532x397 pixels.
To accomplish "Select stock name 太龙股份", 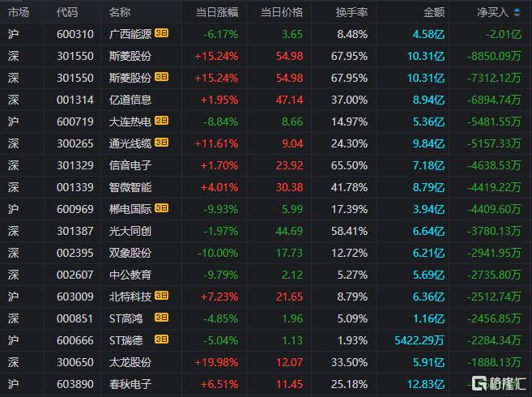I will [x=130, y=362].
